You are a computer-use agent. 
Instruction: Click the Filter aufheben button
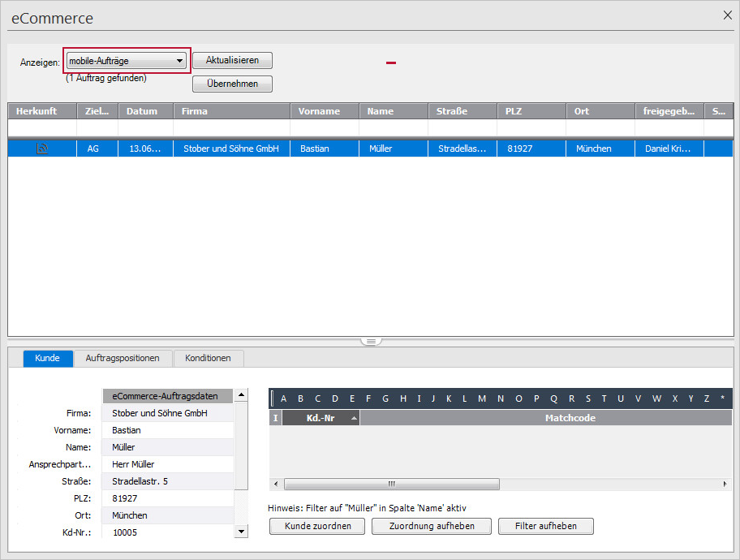pos(546,526)
